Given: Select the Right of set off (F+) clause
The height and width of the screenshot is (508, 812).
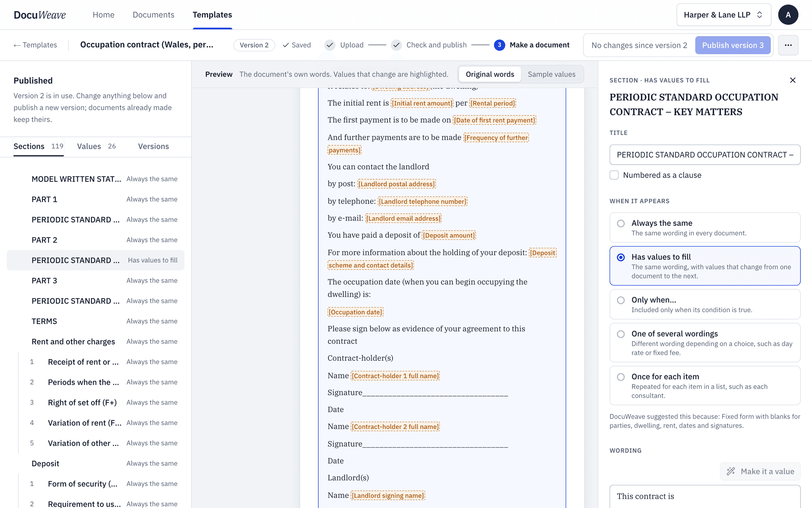Looking at the screenshot, I should 95,402.
